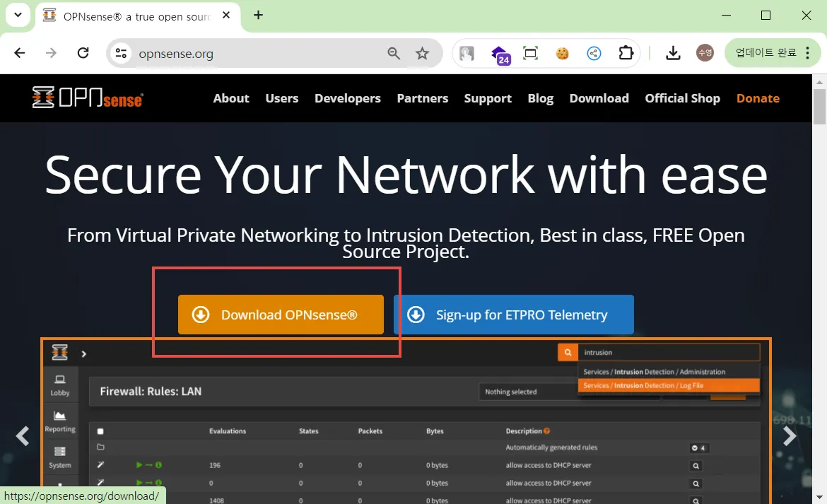Click the Download OPNsense button
Viewport: 827px width, 504px height.
[x=281, y=315]
